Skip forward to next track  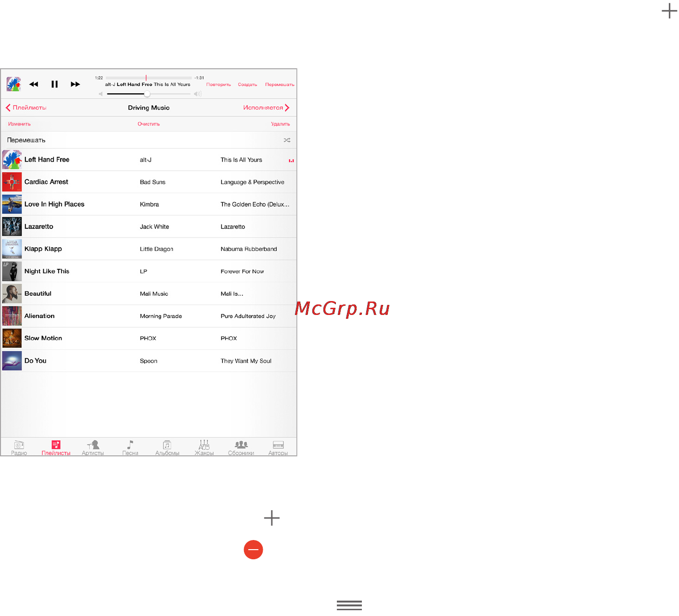click(76, 84)
